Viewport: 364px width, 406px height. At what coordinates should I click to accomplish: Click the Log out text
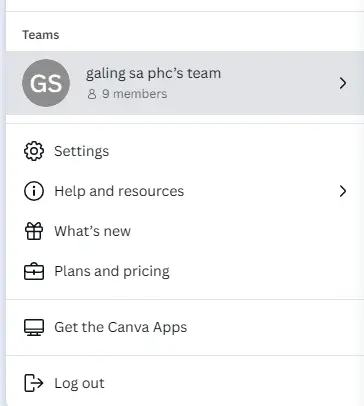79,383
